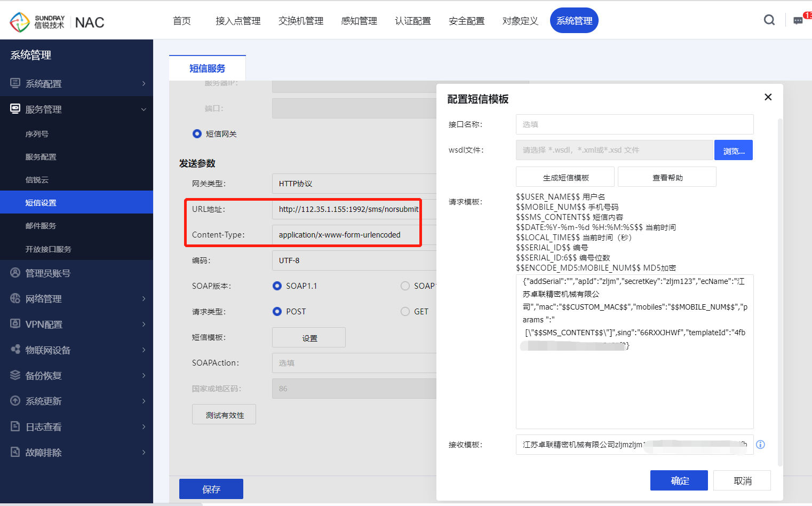This screenshot has height=506, width=812.
Task: Expand 系统配置 menu chevron
Action: pyautogui.click(x=144, y=83)
